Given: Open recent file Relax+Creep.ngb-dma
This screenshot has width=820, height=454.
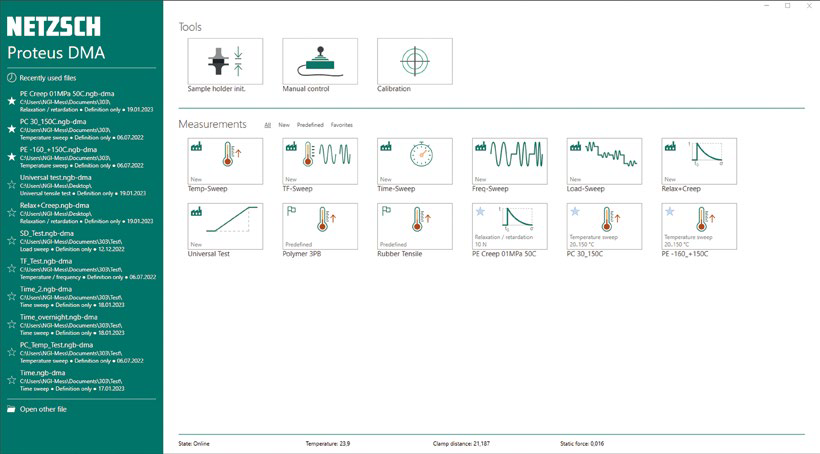Looking at the screenshot, I should point(86,213).
